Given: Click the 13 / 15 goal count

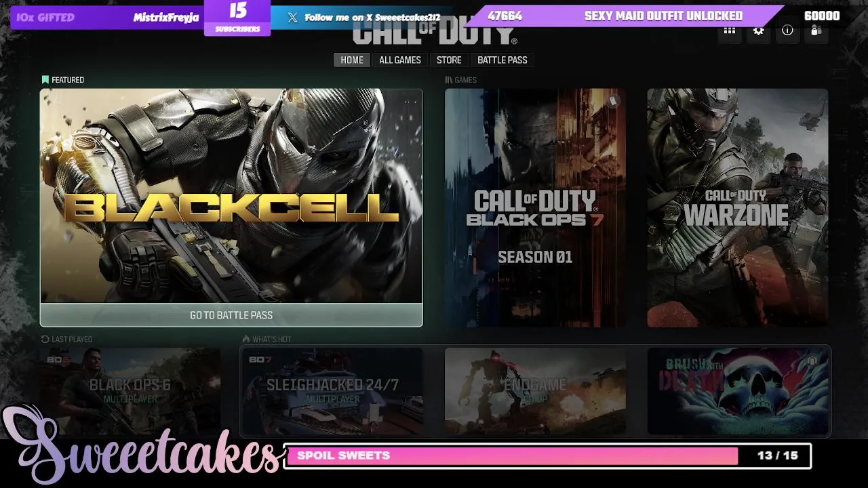Looking at the screenshot, I should pos(778,455).
